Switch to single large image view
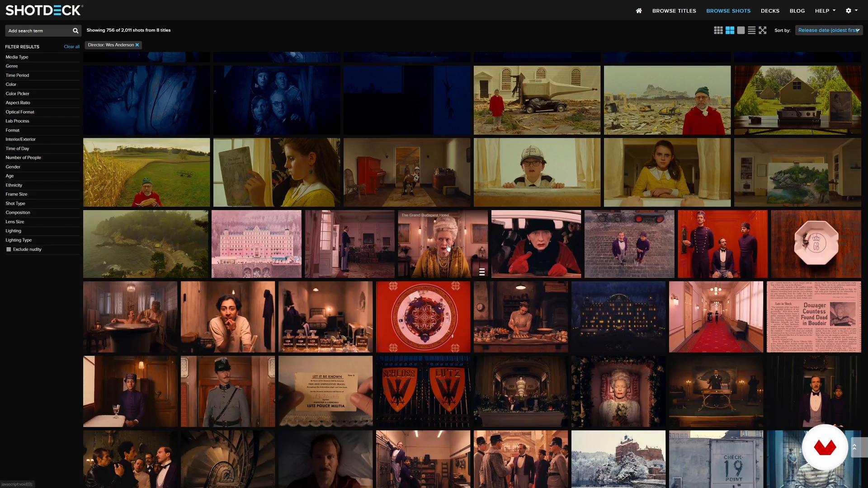This screenshot has width=868, height=488. (741, 30)
